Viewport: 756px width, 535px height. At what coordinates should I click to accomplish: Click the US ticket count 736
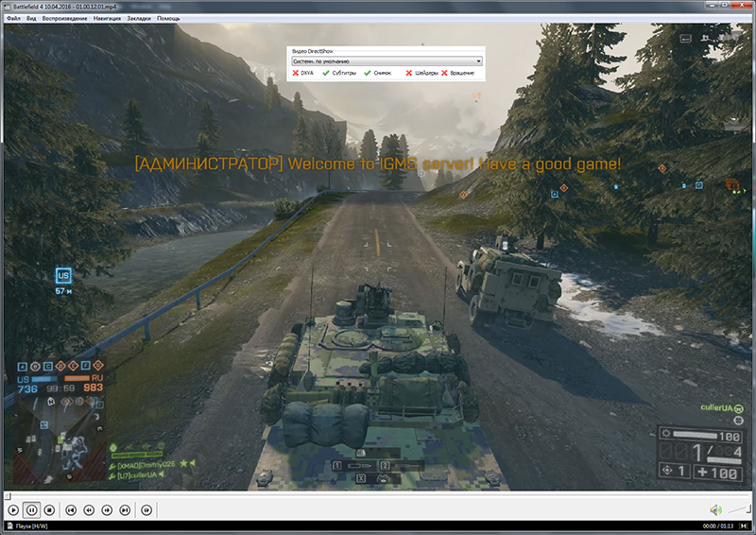pos(27,388)
